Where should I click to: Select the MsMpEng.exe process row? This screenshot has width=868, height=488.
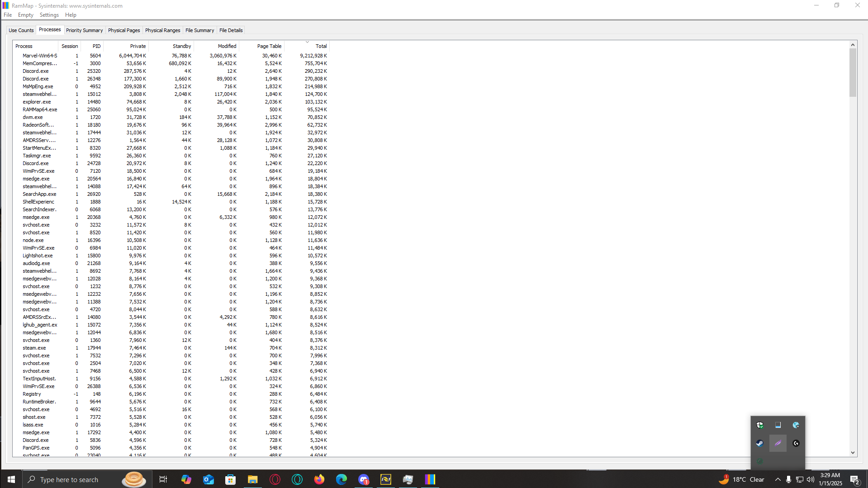[x=171, y=86]
